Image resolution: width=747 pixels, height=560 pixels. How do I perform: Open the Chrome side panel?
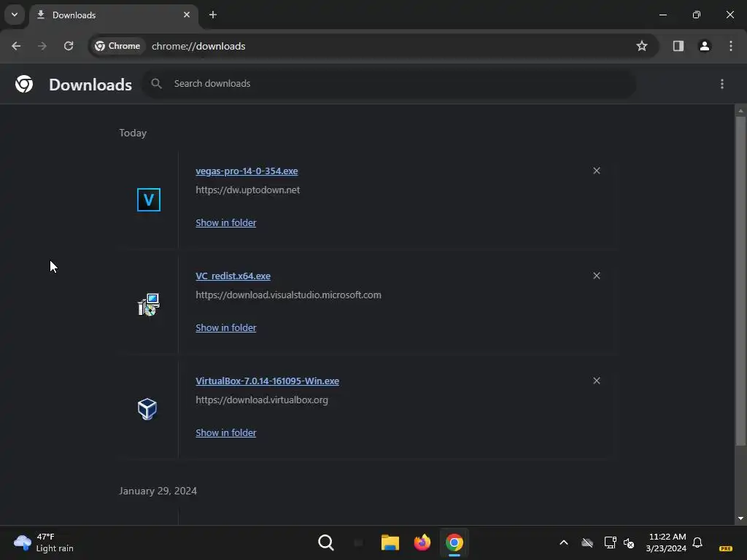(x=678, y=46)
